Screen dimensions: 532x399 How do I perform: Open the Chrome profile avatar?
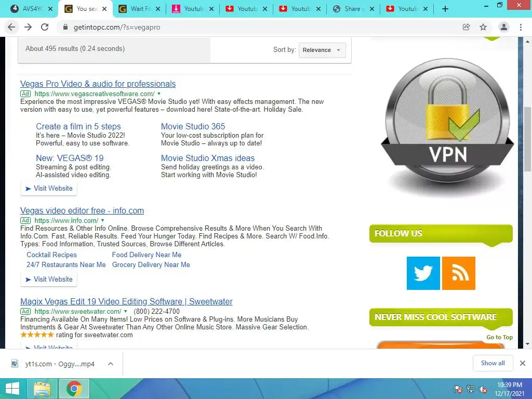[x=504, y=27]
